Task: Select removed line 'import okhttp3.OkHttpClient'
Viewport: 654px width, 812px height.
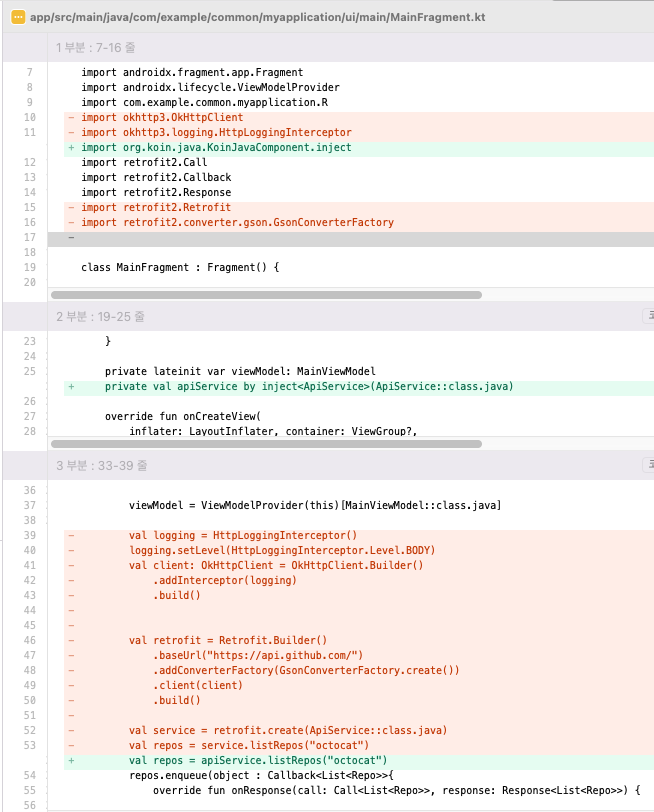Action: point(162,118)
